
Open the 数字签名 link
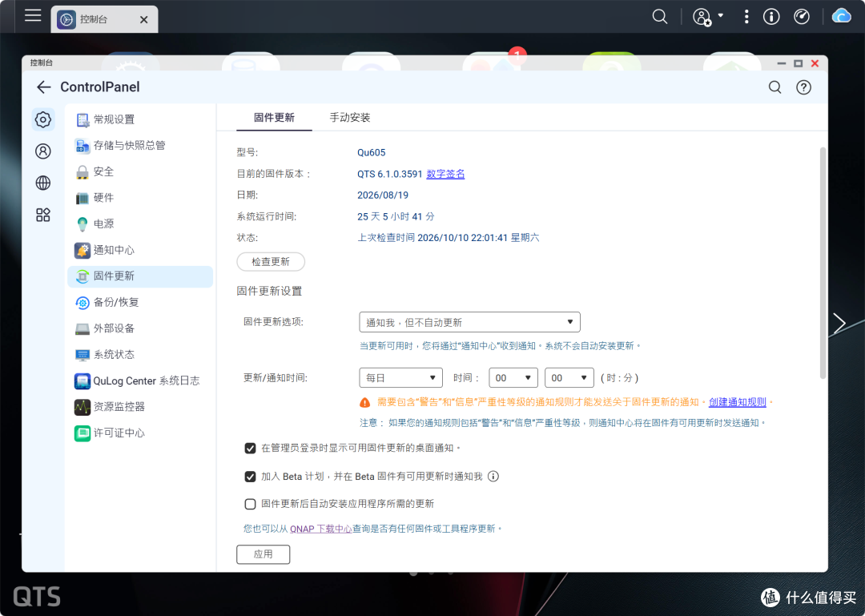445,174
